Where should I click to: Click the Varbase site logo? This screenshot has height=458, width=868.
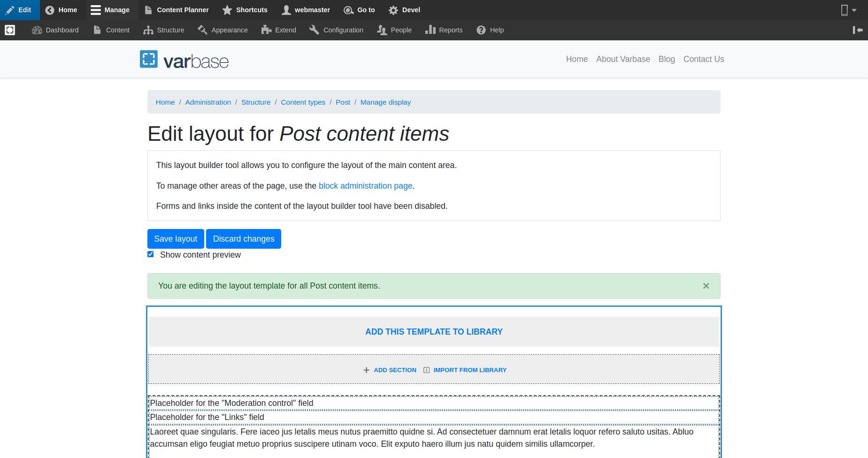pos(184,60)
